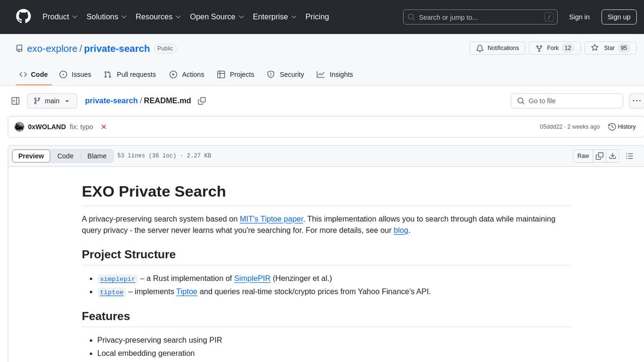Open the Issues tab
This screenshot has width=644, height=362.
(75, 74)
